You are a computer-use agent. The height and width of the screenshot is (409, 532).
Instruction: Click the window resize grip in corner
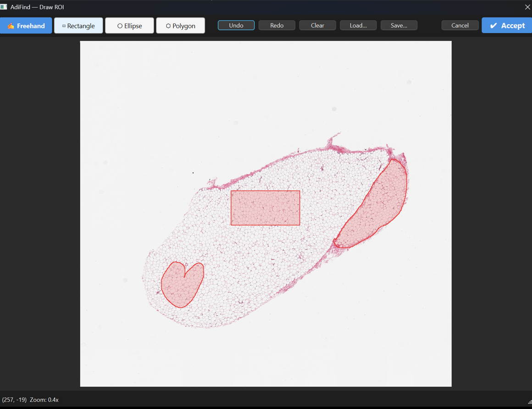click(530, 402)
